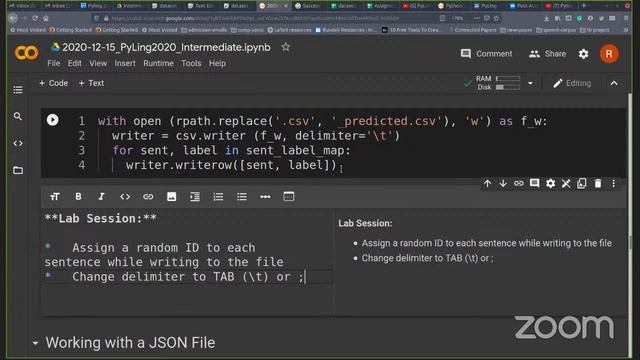
Task: View RAM and Disk resource bars
Action: click(498, 82)
